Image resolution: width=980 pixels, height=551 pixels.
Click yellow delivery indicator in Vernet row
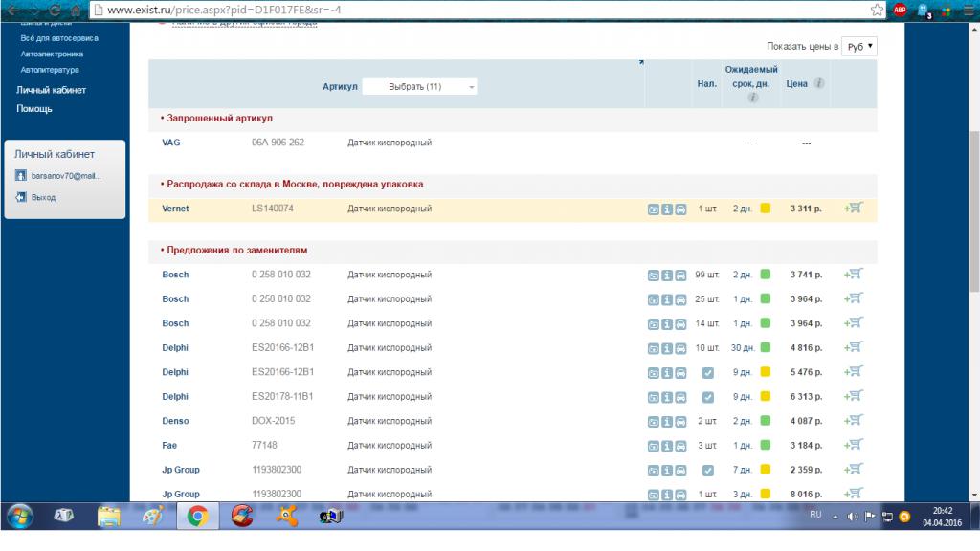[x=765, y=208]
